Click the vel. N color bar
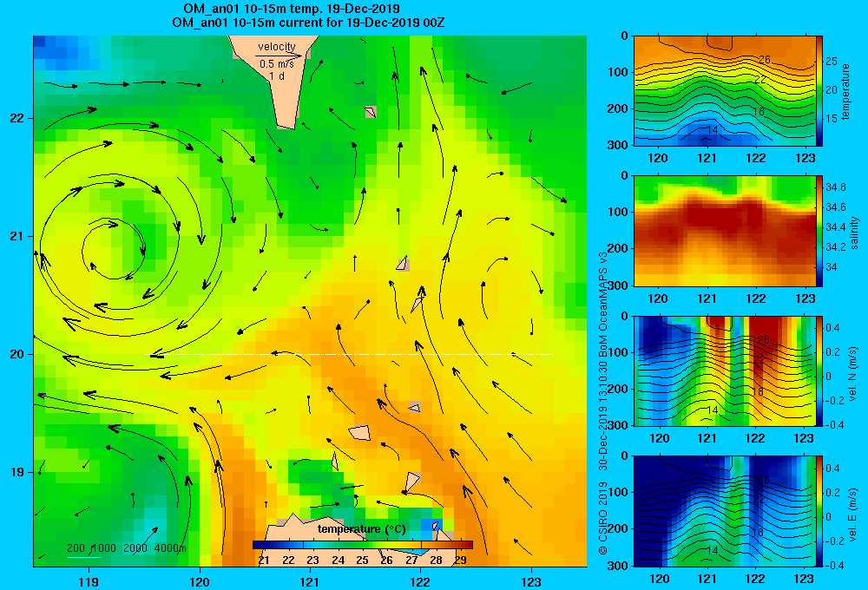The height and width of the screenshot is (590, 868). (x=819, y=370)
